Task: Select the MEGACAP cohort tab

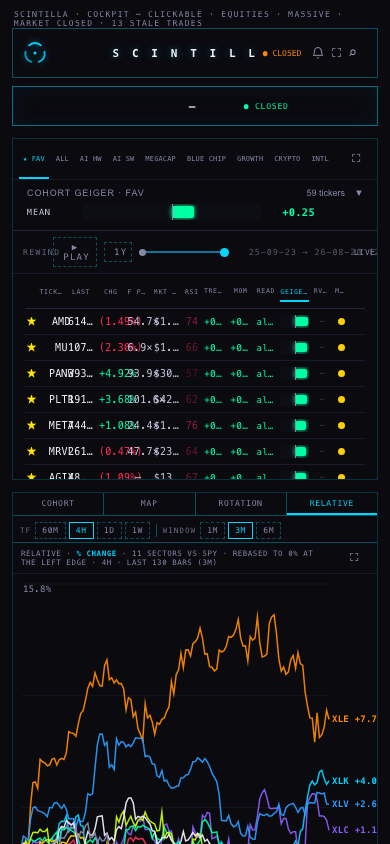Action: 160,159
